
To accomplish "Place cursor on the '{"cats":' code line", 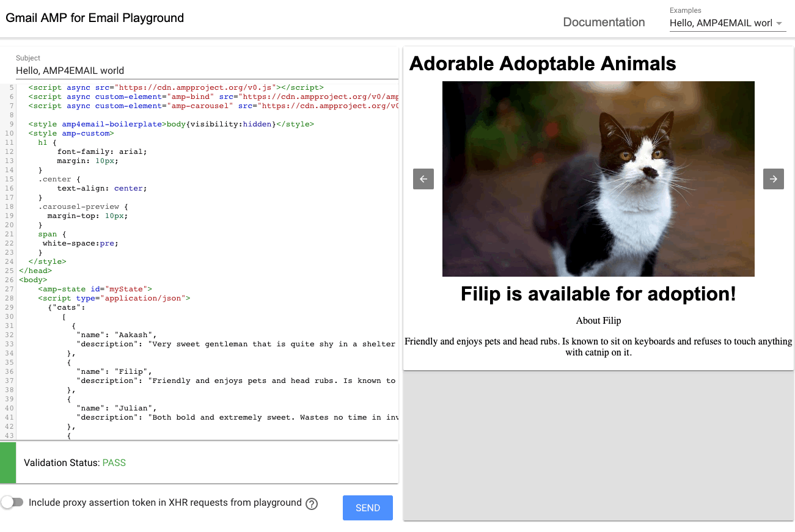I will (67, 307).
